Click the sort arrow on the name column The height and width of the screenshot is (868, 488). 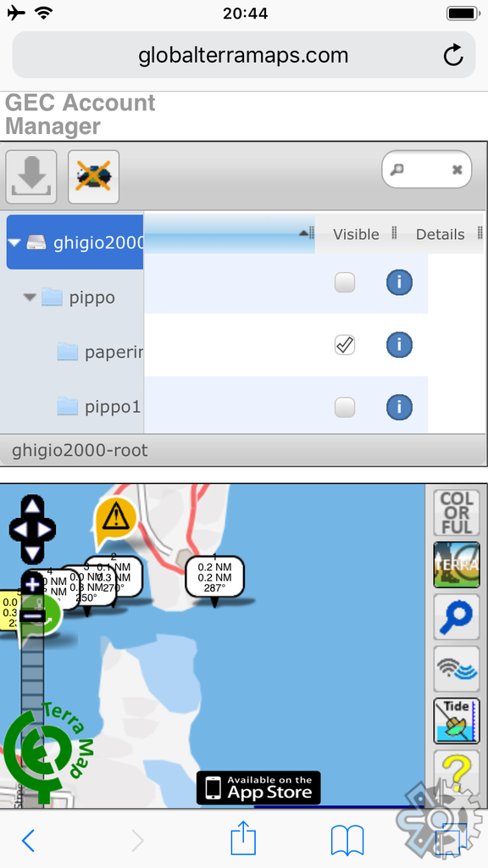[303, 234]
